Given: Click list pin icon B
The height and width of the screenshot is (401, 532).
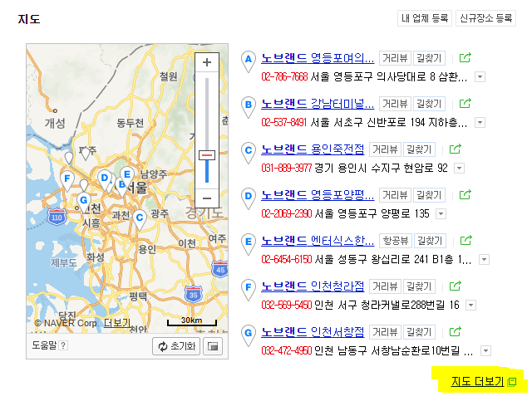Looking at the screenshot, I should (x=248, y=106).
